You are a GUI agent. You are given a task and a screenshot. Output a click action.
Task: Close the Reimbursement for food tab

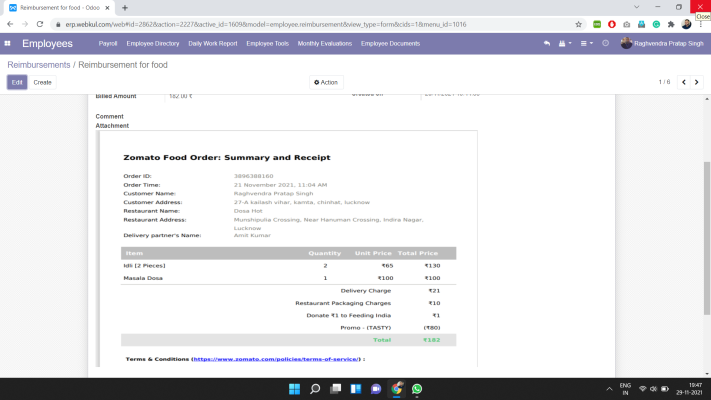pyautogui.click(x=107, y=8)
